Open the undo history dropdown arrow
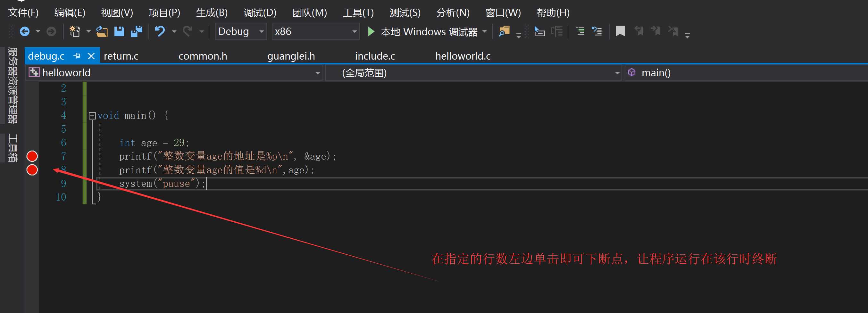868x313 pixels. coord(174,32)
